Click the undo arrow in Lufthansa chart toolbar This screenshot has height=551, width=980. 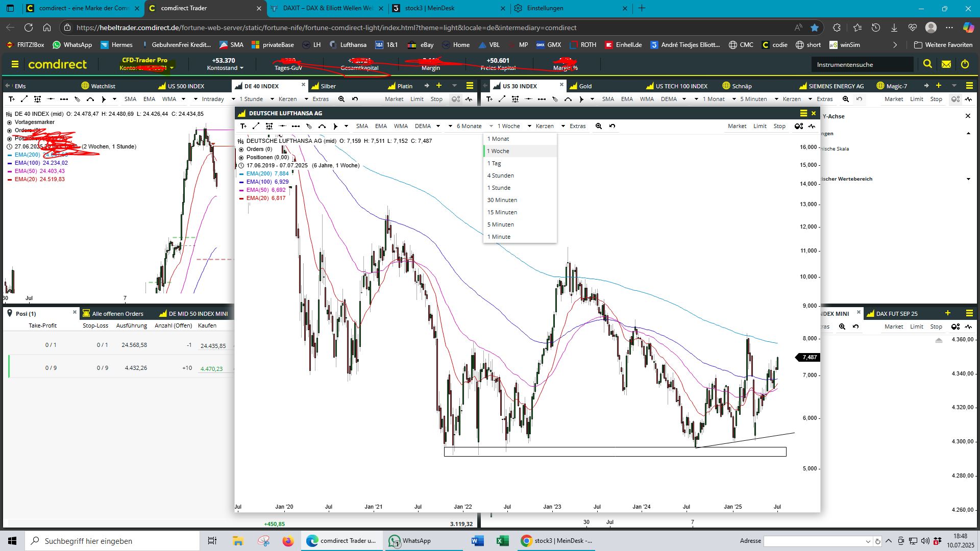[x=612, y=126]
